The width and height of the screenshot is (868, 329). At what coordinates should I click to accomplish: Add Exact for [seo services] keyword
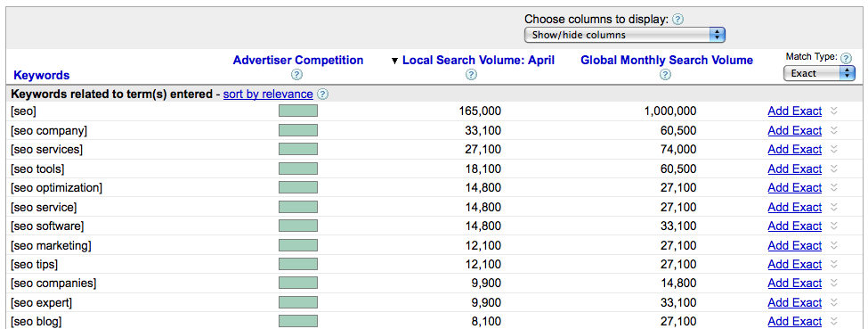click(x=795, y=149)
